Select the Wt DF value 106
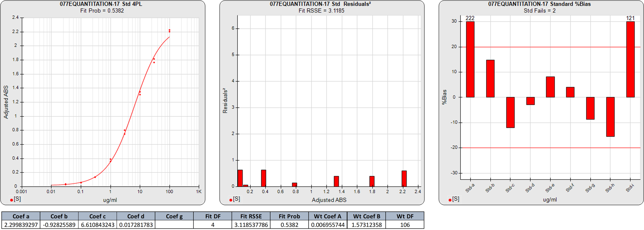This screenshot has width=644, height=230. tap(405, 225)
